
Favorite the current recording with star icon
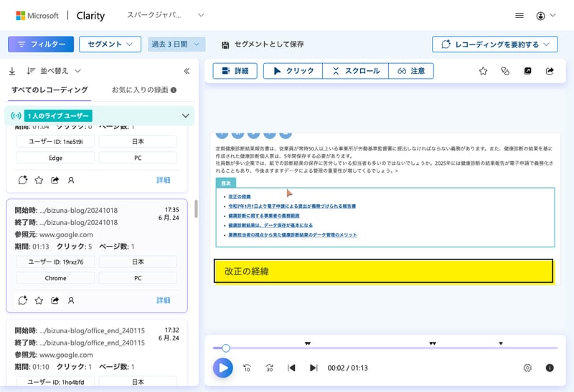point(483,71)
